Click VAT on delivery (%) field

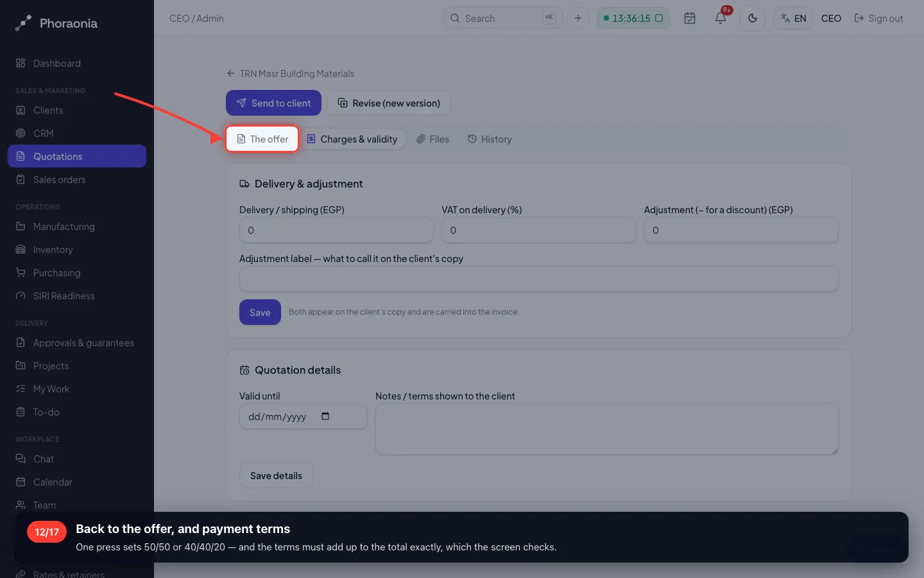(x=538, y=231)
